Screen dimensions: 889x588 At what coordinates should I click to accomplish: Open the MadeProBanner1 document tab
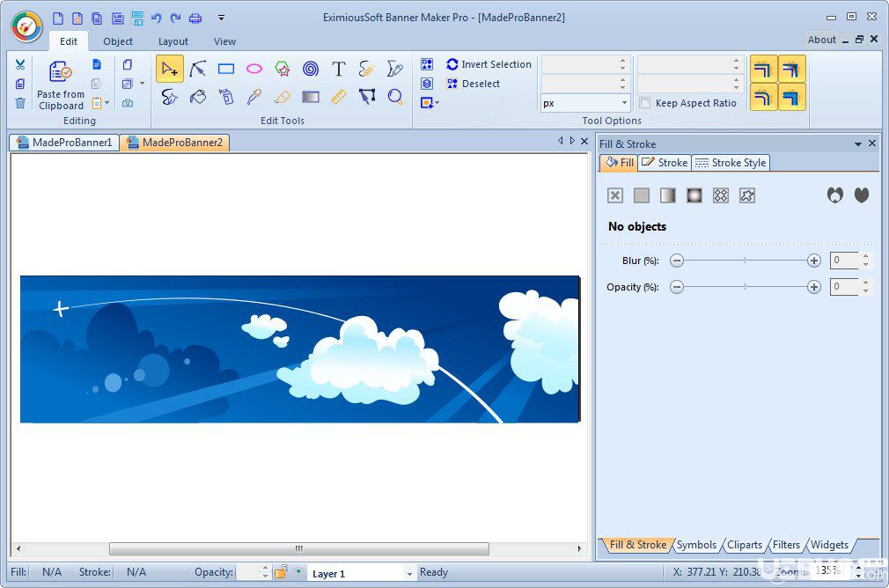pyautogui.click(x=64, y=143)
